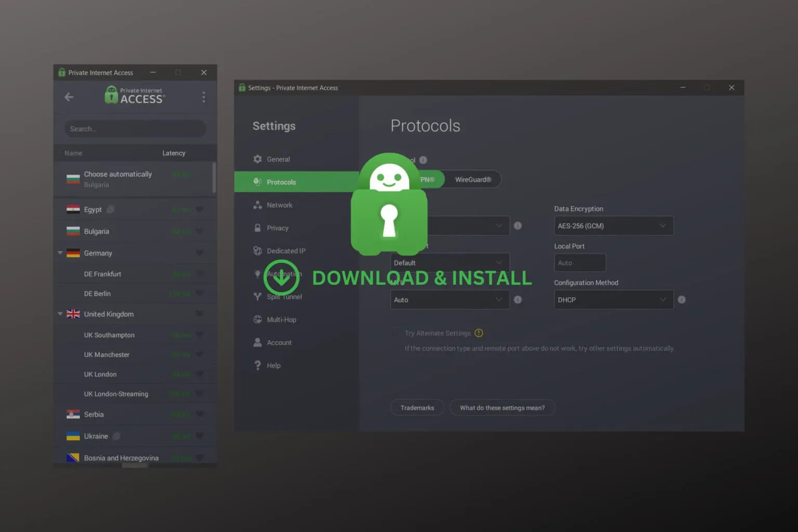
Task: Favorite UK Manchester with its heart icon
Action: point(199,354)
